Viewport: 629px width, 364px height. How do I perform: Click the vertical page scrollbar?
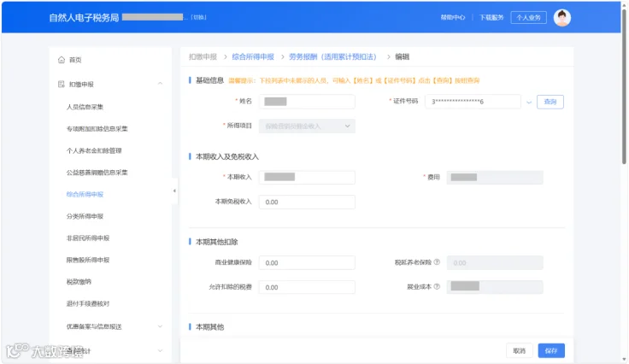click(624, 86)
